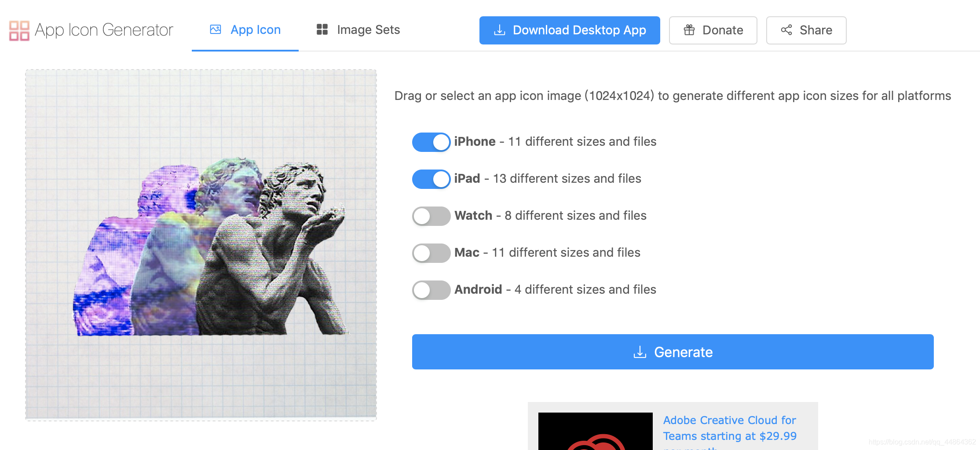The image size is (980, 450).
Task: Click the download arrow icon in Download Desktop App
Action: click(500, 30)
